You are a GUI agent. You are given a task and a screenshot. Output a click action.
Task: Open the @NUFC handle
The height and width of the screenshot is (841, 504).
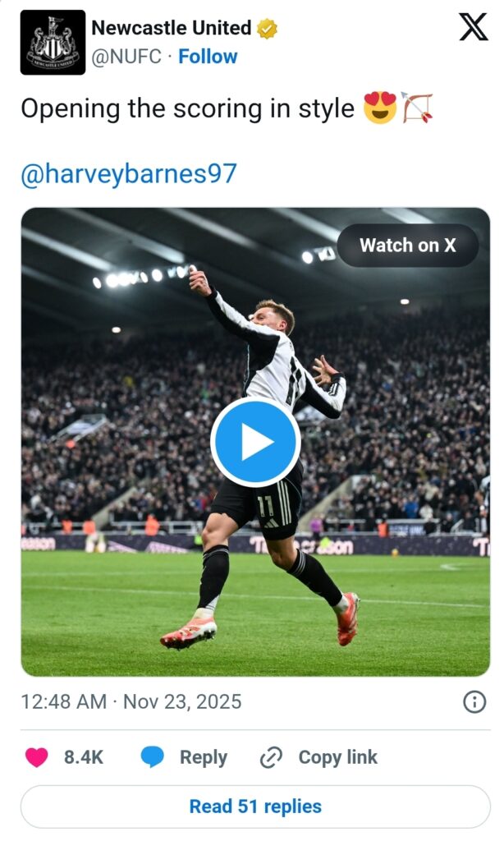tap(124, 57)
